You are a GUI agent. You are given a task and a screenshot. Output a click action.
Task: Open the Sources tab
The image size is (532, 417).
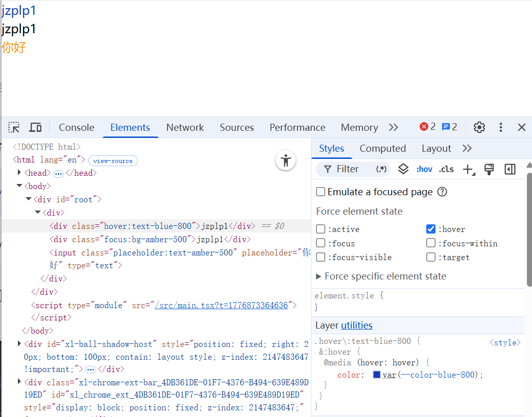point(237,127)
